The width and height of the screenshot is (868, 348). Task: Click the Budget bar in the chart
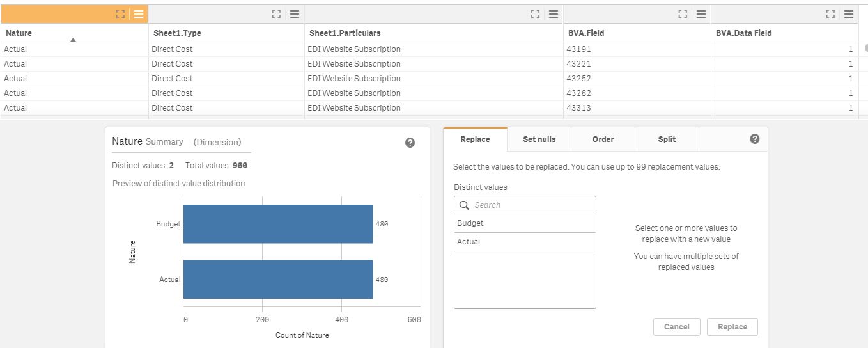click(277, 224)
